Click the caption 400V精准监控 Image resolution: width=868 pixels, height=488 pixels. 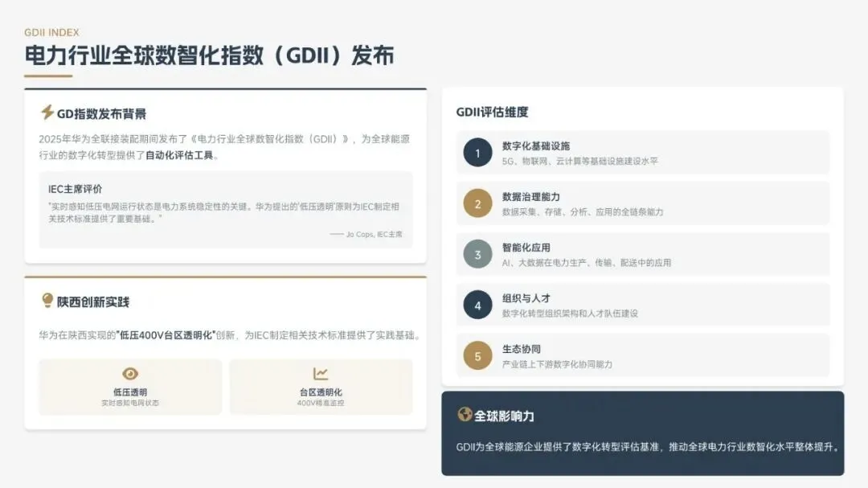tap(321, 403)
